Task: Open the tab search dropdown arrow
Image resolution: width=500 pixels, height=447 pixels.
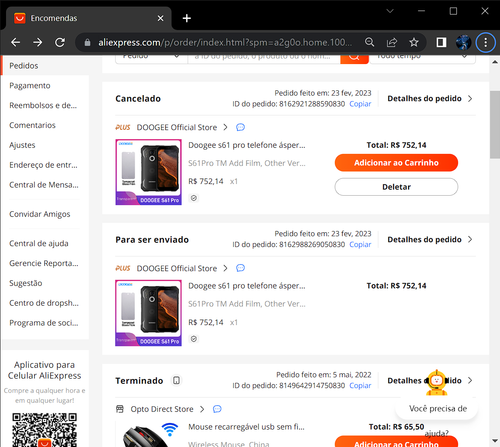Action: (x=390, y=11)
